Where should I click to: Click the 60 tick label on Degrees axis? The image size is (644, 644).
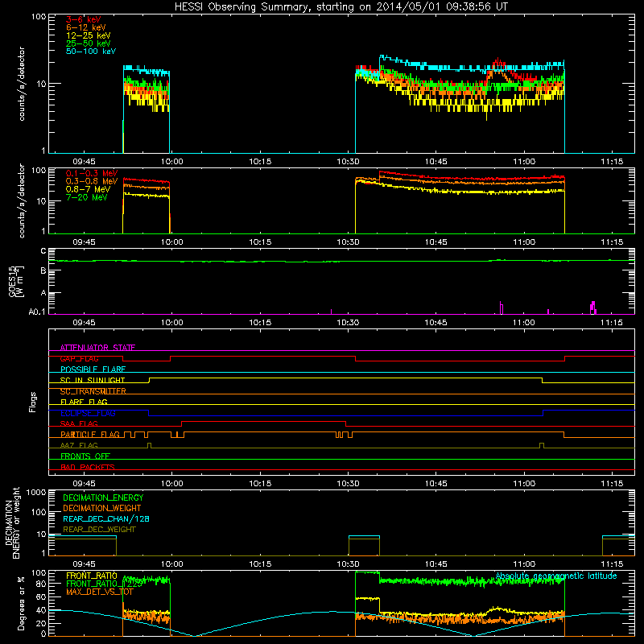41,597
